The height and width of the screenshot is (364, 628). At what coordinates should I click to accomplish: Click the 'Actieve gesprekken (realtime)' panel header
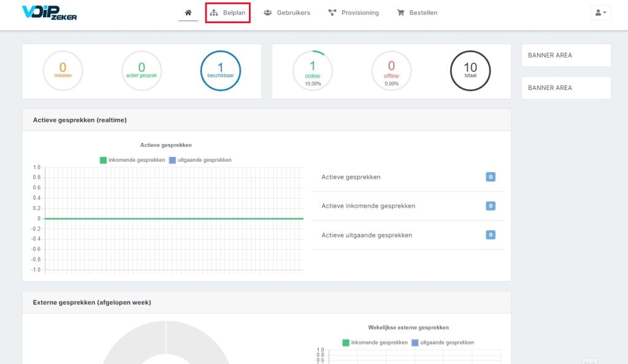click(267, 120)
